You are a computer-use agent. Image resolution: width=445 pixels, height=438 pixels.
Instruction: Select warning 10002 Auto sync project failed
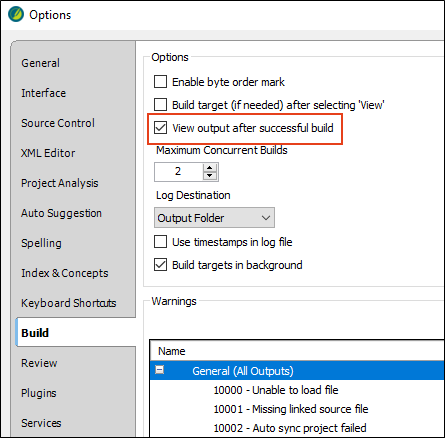point(290,428)
